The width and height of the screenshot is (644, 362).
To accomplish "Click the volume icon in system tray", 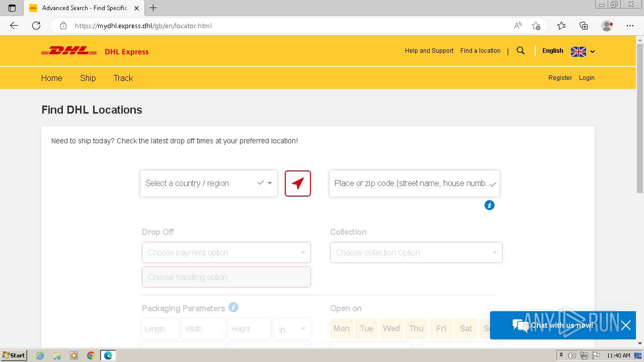I will coord(572,355).
